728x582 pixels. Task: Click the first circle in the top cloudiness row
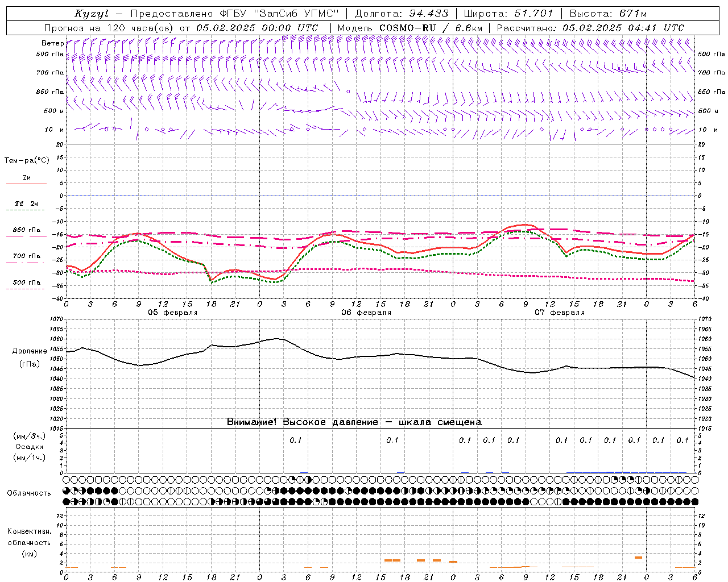point(67,480)
